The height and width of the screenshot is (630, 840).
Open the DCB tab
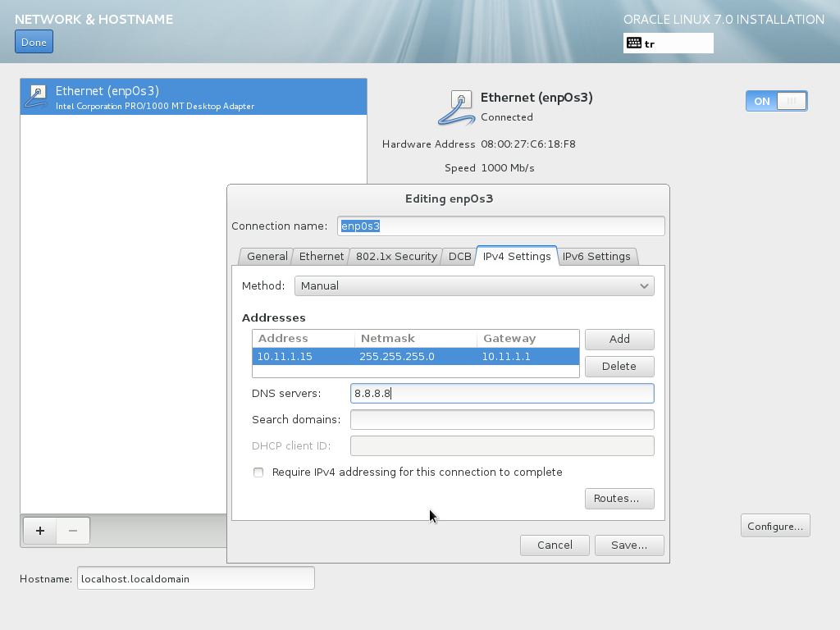click(x=459, y=257)
